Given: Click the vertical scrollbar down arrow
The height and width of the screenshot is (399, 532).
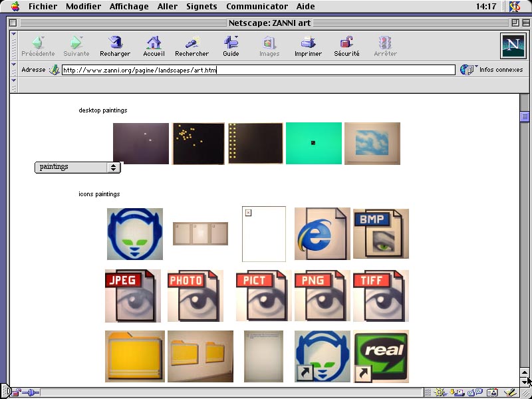Looking at the screenshot, I should 525,382.
